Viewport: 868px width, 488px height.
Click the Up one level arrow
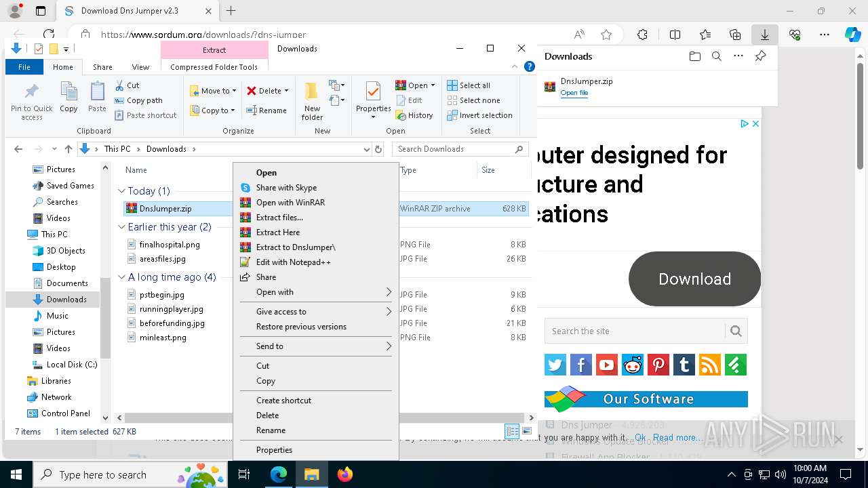tap(68, 149)
